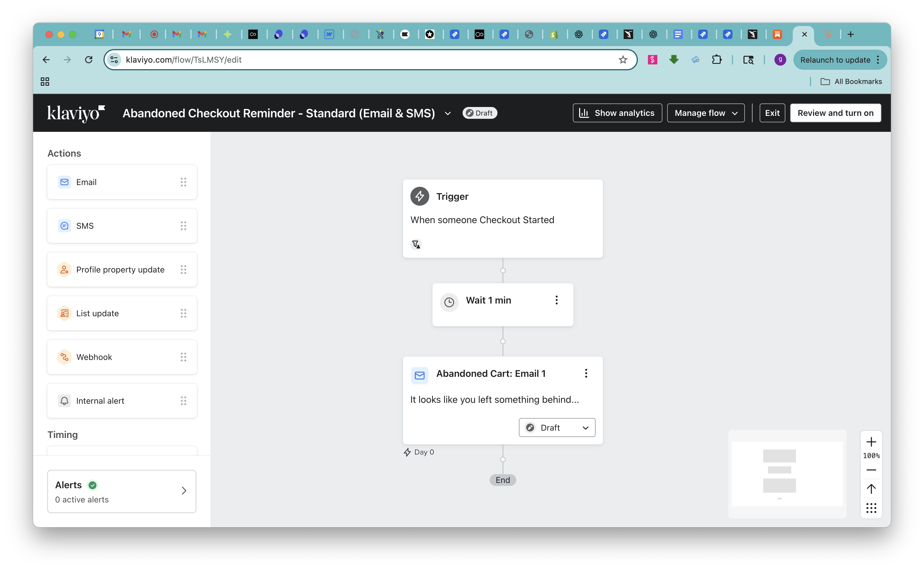
Task: Click the site information icon in address bar
Action: [114, 60]
